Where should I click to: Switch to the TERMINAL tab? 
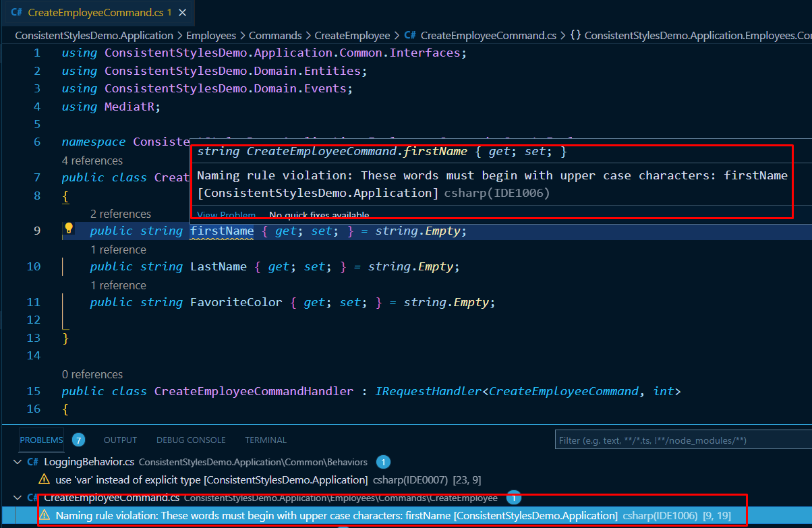tap(265, 440)
